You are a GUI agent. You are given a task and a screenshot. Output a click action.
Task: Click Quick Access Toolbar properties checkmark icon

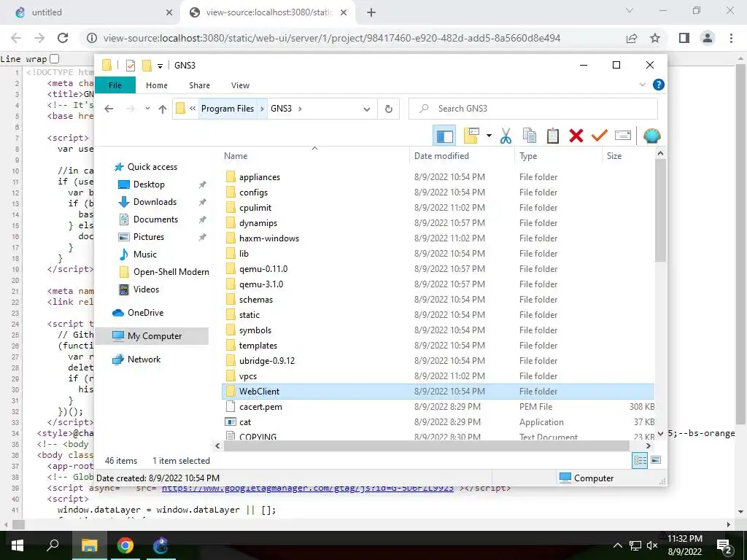(x=131, y=65)
